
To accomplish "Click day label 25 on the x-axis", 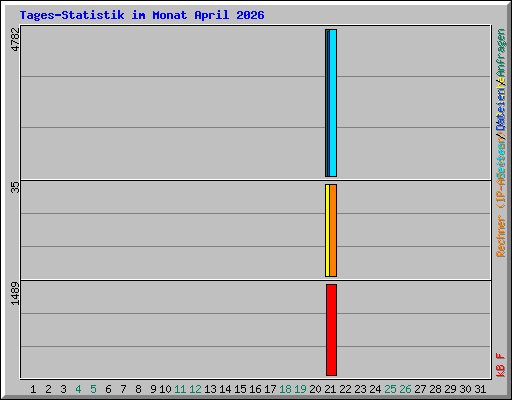I will point(390,389).
